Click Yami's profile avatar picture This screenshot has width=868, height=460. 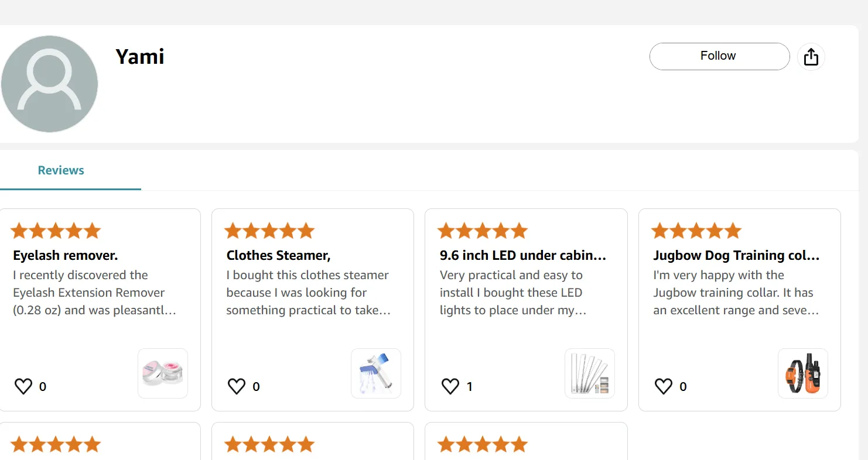pos(49,84)
